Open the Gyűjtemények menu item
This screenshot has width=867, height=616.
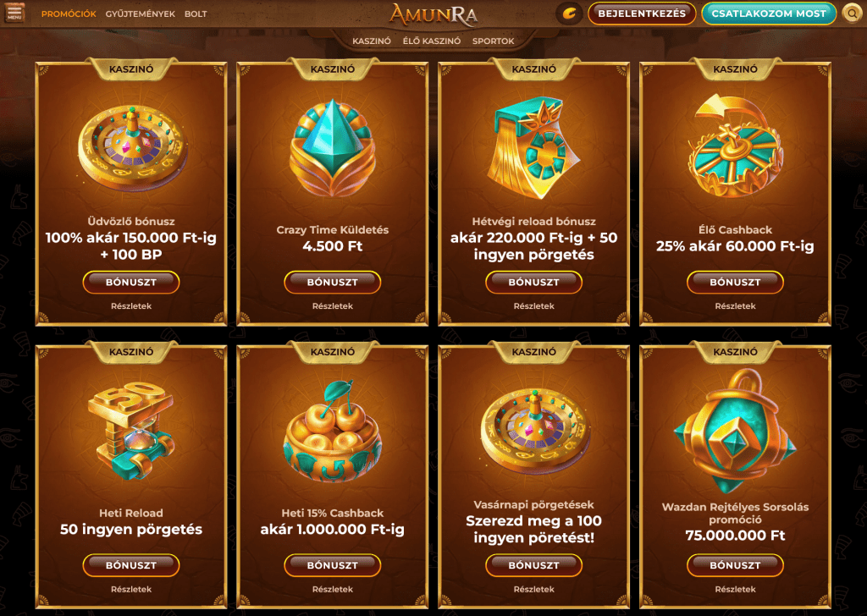141,14
